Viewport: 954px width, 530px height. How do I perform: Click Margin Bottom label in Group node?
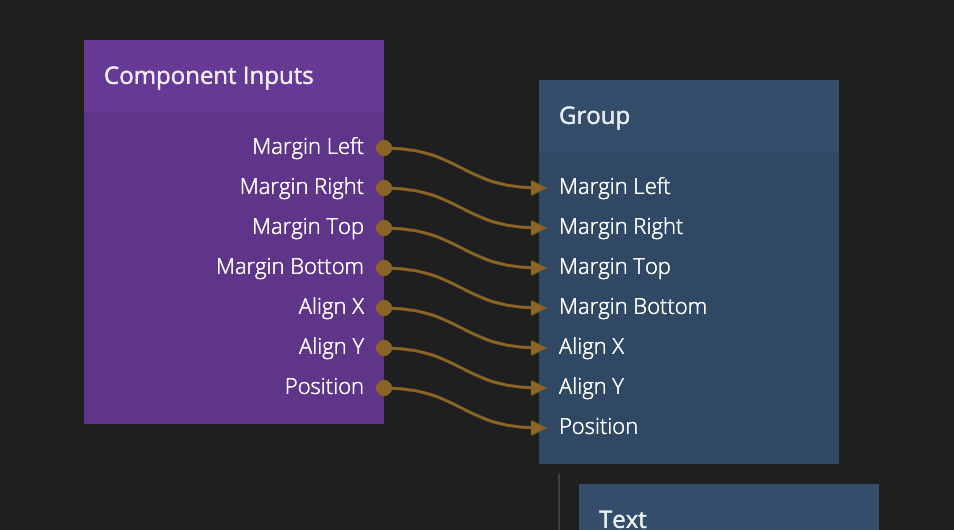tap(633, 307)
